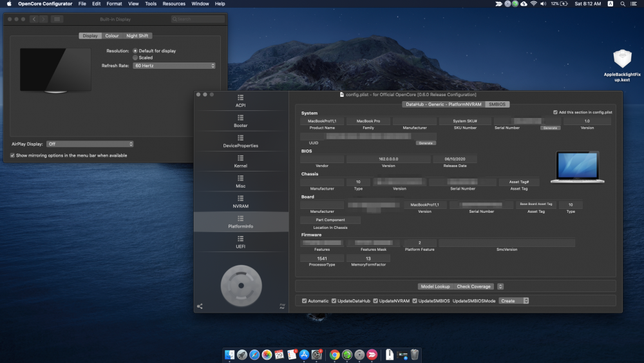Viewport: 644px width, 363px height.
Task: Open the Tools menu
Action: coord(151,4)
